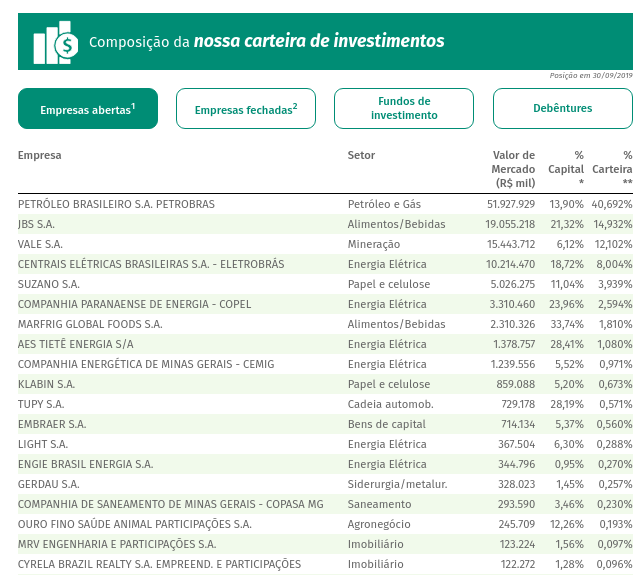Click Marfrig Global Foods S.A. entry
This screenshot has height=575, width=637.
[x=90, y=324]
